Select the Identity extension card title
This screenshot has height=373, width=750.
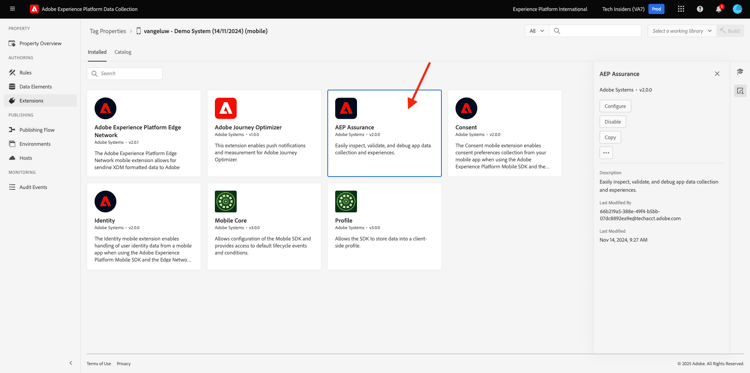coord(105,220)
